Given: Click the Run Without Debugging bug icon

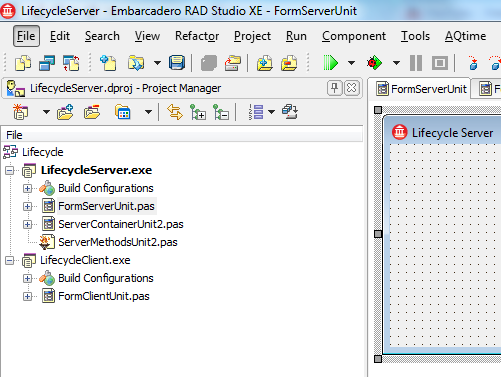Looking at the screenshot, I should 374,63.
